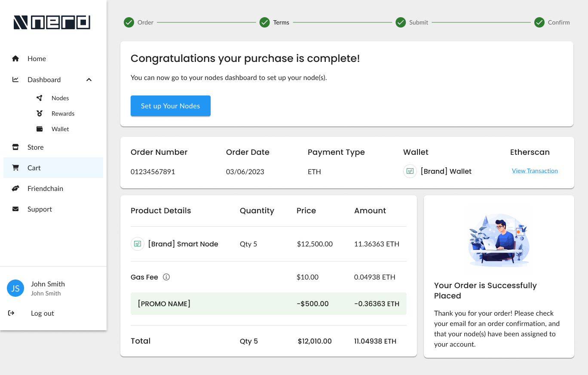Screen dimensions: 588x375
Task: Click the Set up Your Nodes button
Action: coord(171,106)
